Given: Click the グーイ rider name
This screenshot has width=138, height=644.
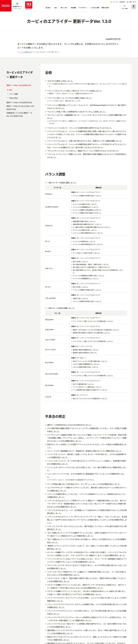Looking at the screenshot, I should [x=47, y=241].
